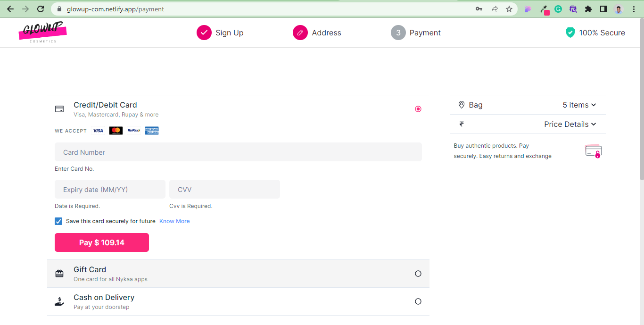
Task: Click the Address step label
Action: tap(327, 33)
